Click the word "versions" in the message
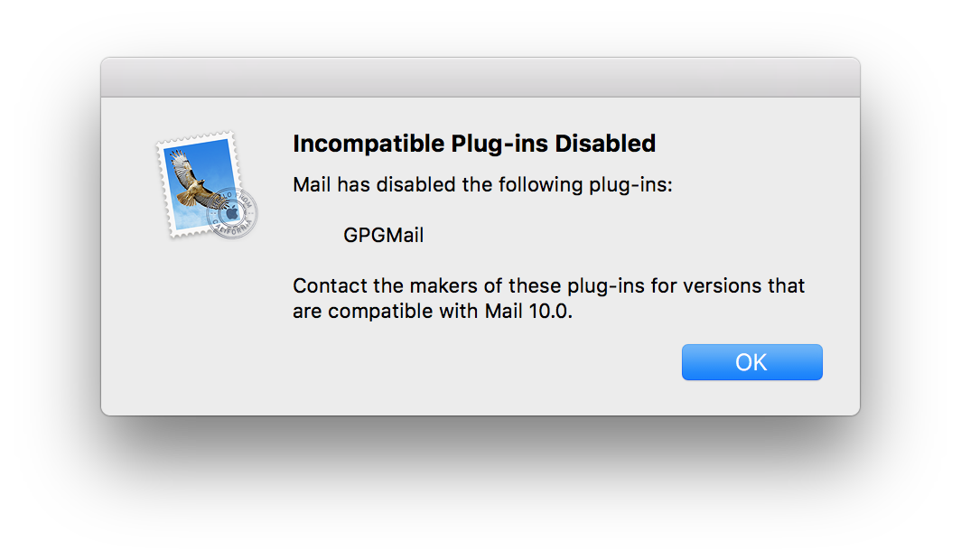 pyautogui.click(x=722, y=286)
